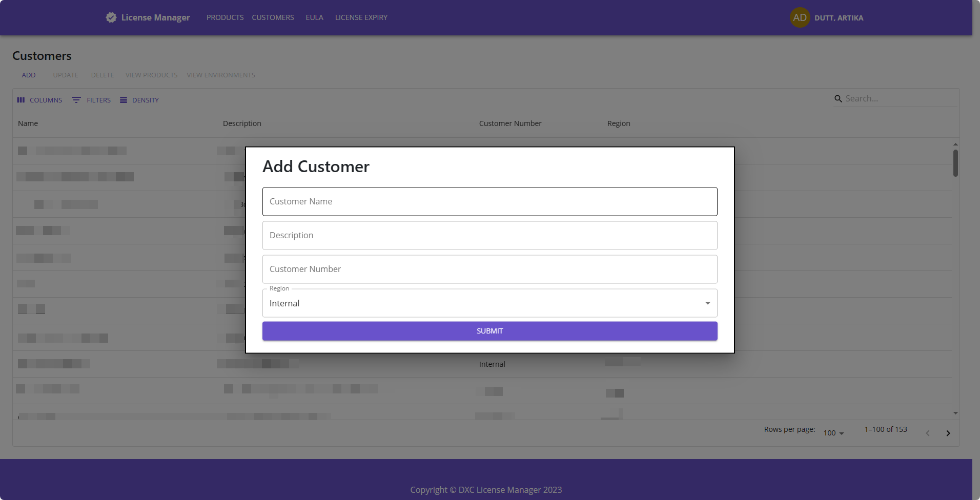This screenshot has height=500, width=980.
Task: Focus the Customer Name field
Action: 490,201
